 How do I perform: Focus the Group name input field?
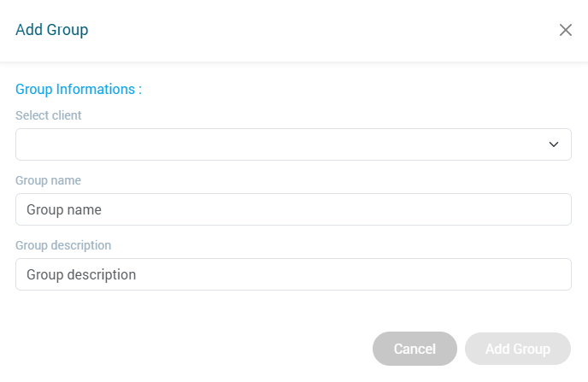(293, 209)
